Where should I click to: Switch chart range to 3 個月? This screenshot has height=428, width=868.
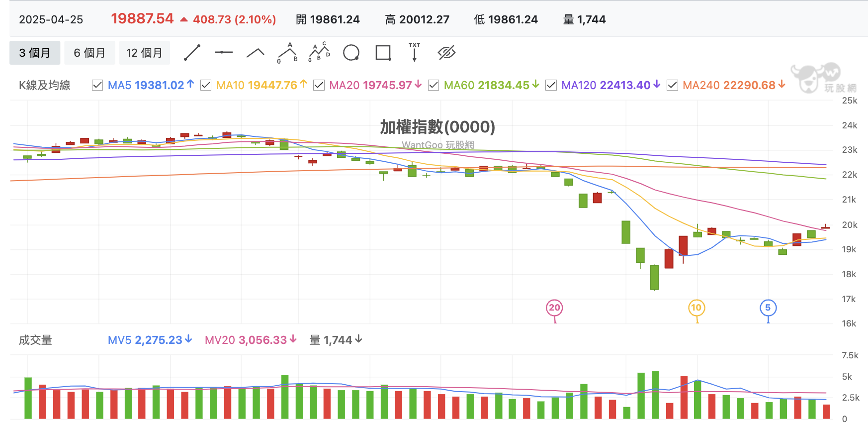pyautogui.click(x=35, y=53)
